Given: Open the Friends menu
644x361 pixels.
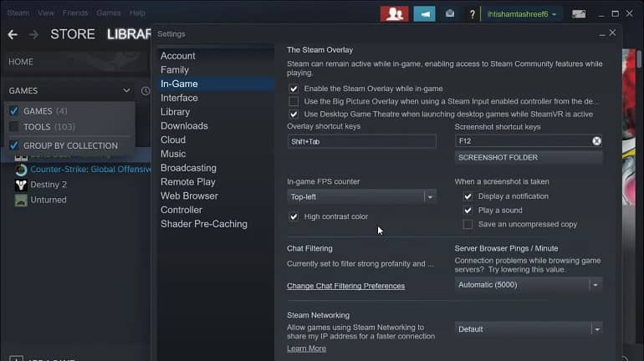Looking at the screenshot, I should pos(75,13).
